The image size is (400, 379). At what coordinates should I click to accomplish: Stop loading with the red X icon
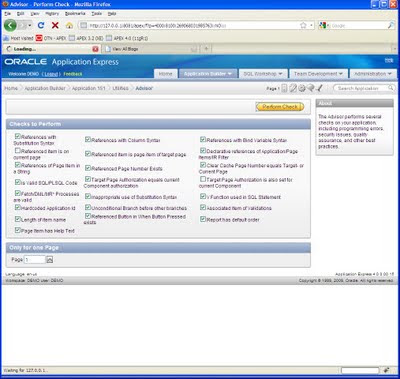pos(55,25)
